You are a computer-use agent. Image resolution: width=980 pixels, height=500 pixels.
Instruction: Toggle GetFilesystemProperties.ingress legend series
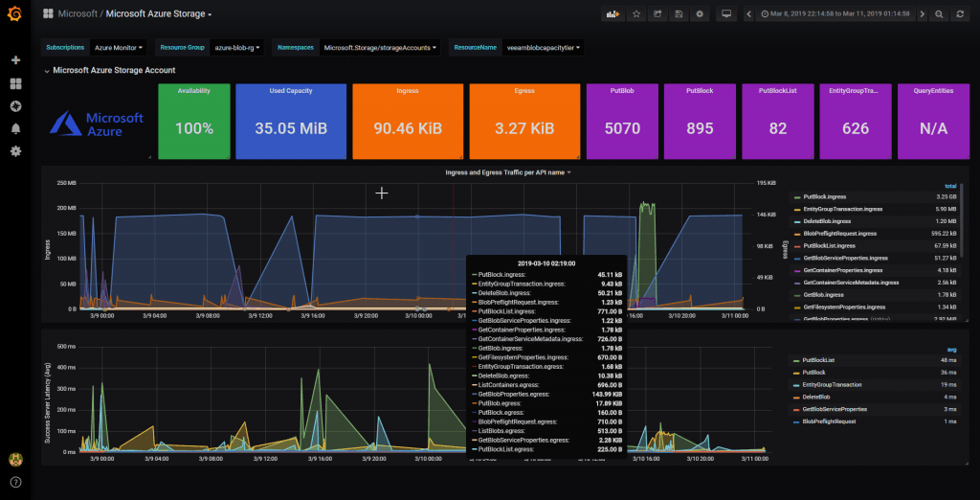click(x=844, y=307)
